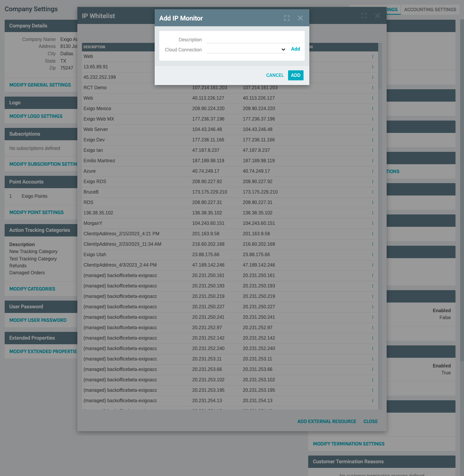Viewport: 464px width, 476px height.
Task: Open the three-dot menu for Exigo Mexico
Action: (x=372, y=109)
